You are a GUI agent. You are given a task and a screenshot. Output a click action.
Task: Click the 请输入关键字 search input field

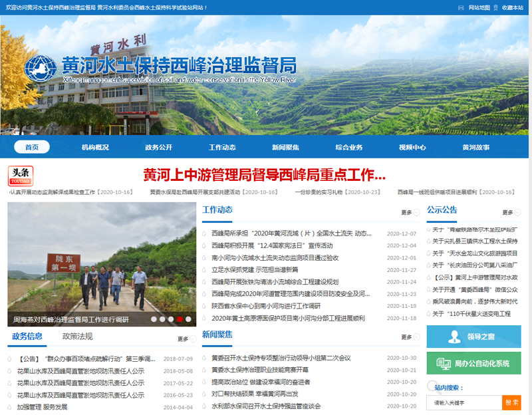pos(464,402)
